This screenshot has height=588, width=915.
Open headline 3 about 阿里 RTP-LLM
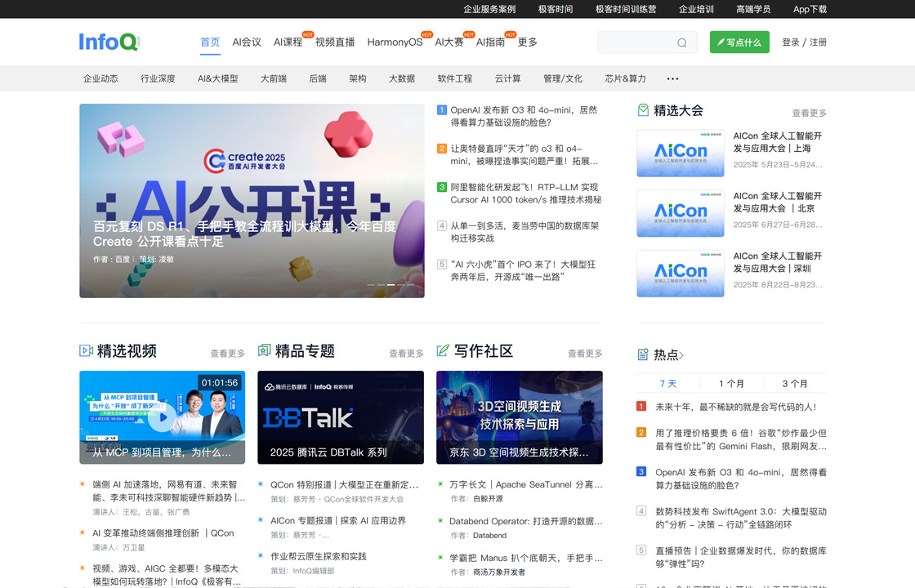[x=526, y=193]
